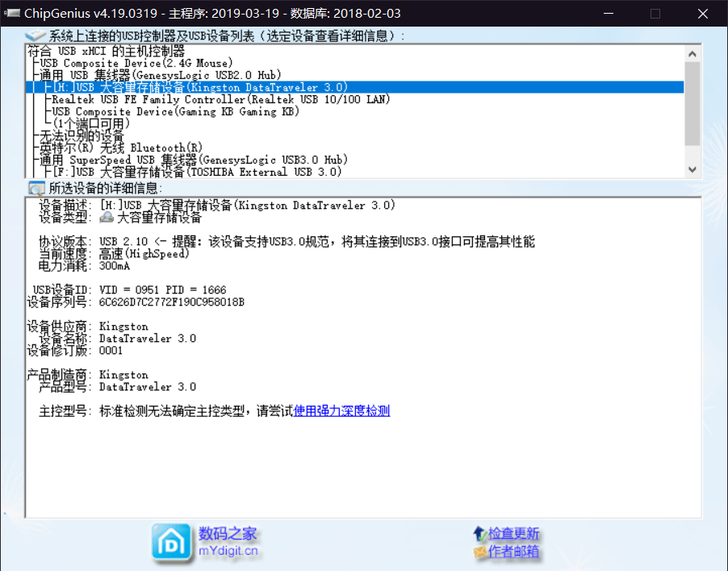
Task: Click the 300mA power consumption value
Action: click(115, 266)
